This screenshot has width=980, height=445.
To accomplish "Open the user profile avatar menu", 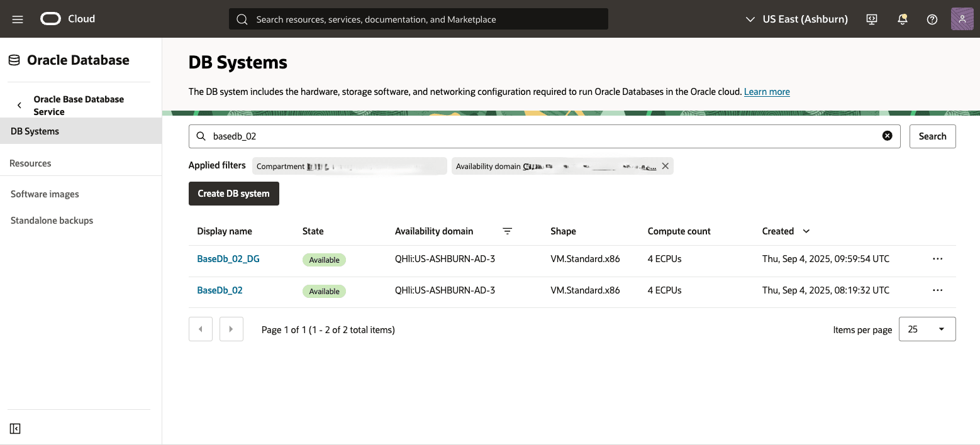I will tap(962, 19).
